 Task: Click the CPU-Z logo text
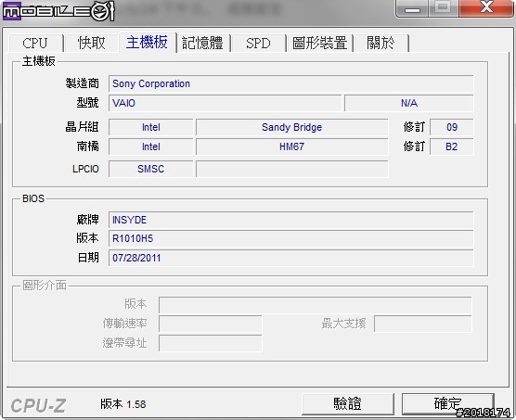[x=38, y=405]
